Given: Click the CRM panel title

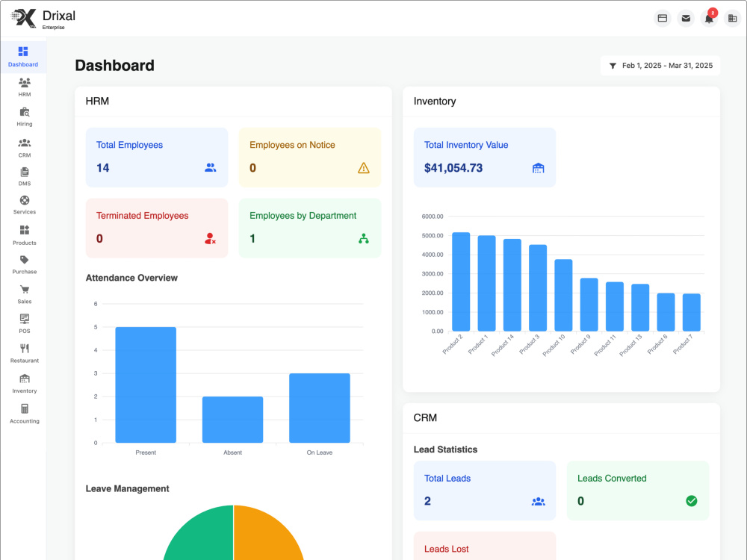Looking at the screenshot, I should click(x=425, y=417).
